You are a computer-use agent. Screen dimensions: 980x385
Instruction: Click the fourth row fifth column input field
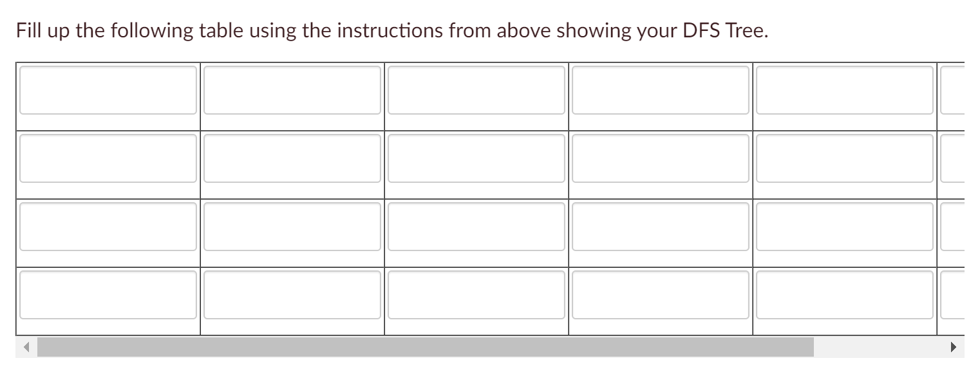[x=844, y=295]
